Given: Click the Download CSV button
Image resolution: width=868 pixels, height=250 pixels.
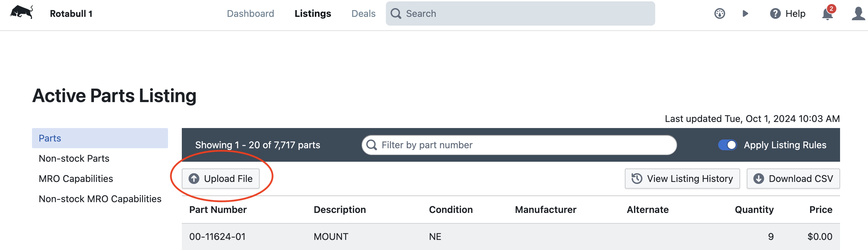Looking at the screenshot, I should 793,179.
